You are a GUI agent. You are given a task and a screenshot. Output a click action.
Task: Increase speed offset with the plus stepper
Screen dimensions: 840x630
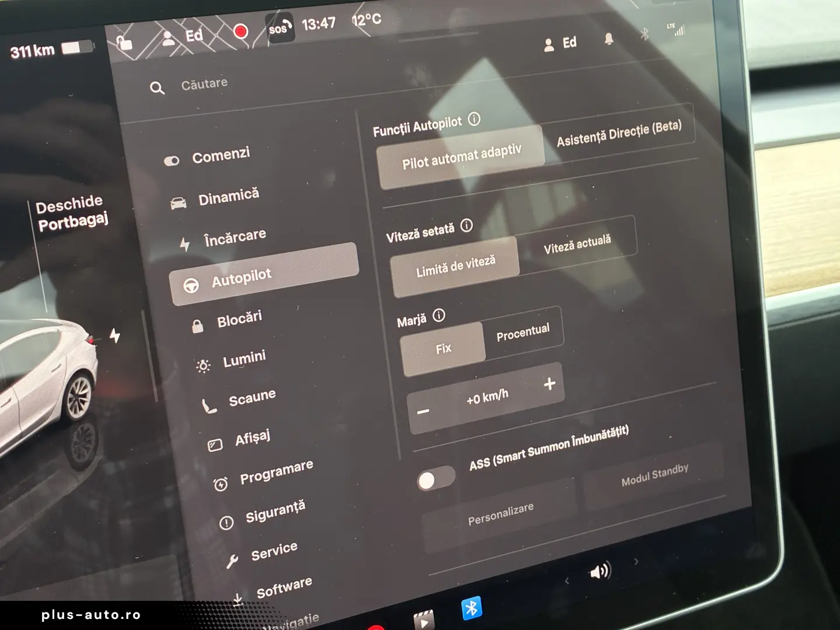(x=549, y=384)
